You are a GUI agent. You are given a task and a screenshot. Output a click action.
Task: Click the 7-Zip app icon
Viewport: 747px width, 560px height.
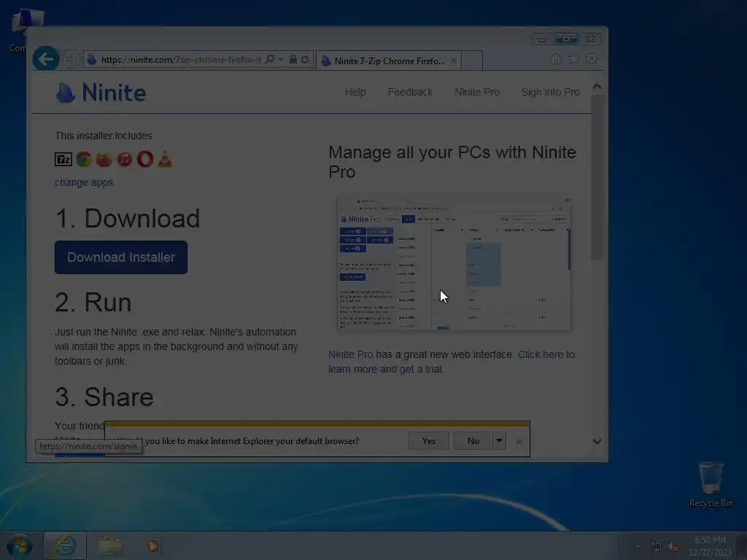(x=63, y=159)
